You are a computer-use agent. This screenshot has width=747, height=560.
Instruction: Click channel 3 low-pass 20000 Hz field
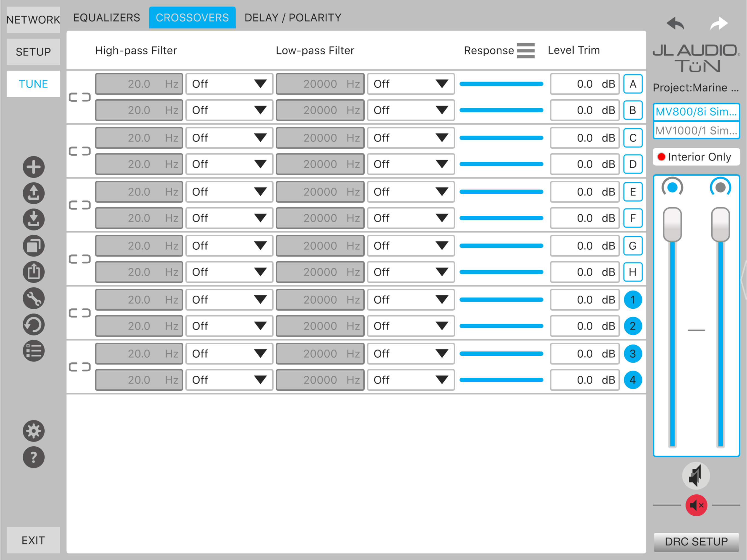(320, 354)
